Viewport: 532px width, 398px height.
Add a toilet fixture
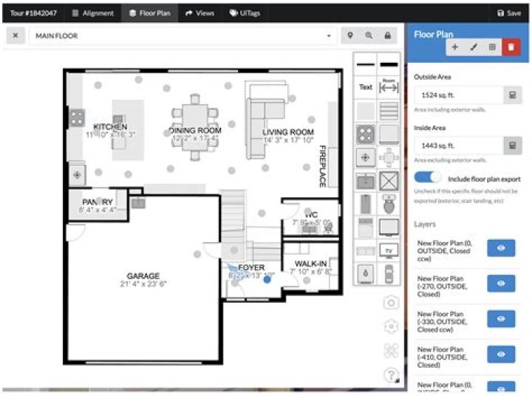(389, 204)
